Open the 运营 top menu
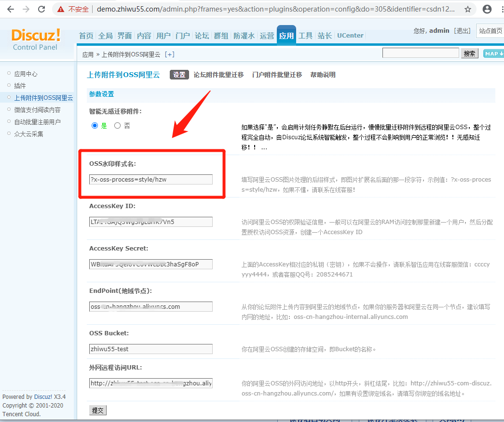The image size is (504, 422). tap(267, 35)
